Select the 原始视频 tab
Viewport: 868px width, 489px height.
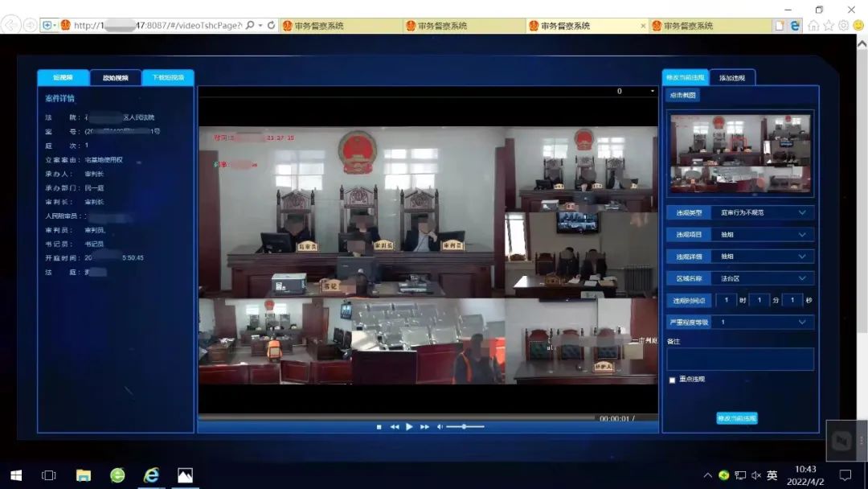pyautogui.click(x=115, y=78)
